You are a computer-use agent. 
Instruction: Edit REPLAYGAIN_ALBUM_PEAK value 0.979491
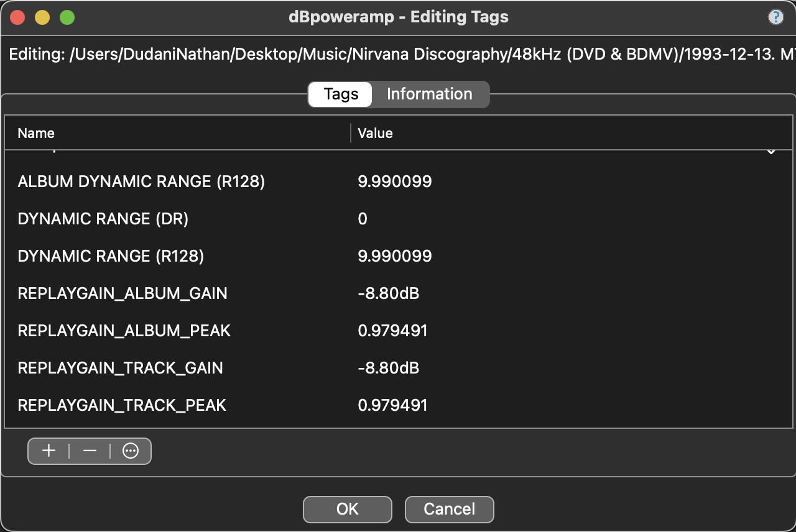point(393,331)
